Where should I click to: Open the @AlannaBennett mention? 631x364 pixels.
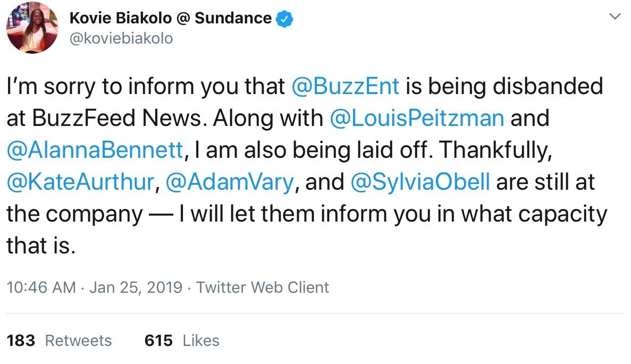95,150
